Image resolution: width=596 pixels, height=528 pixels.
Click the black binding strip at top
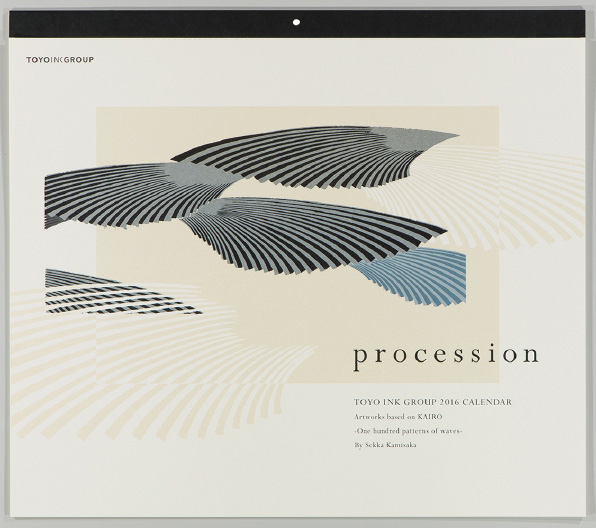[x=297, y=24]
